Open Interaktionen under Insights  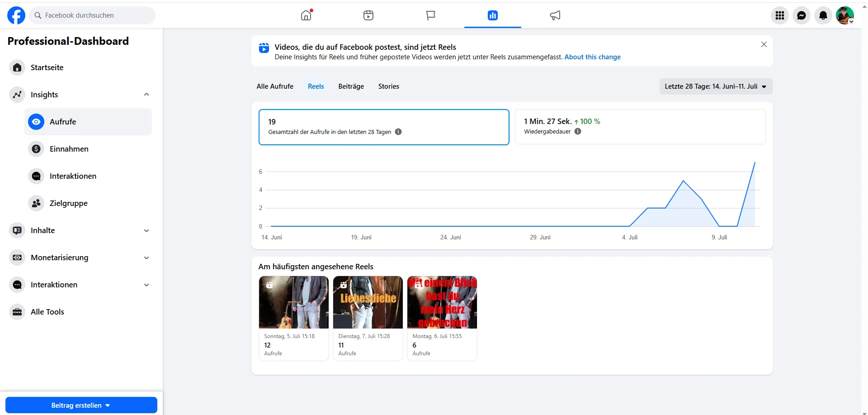point(88,176)
